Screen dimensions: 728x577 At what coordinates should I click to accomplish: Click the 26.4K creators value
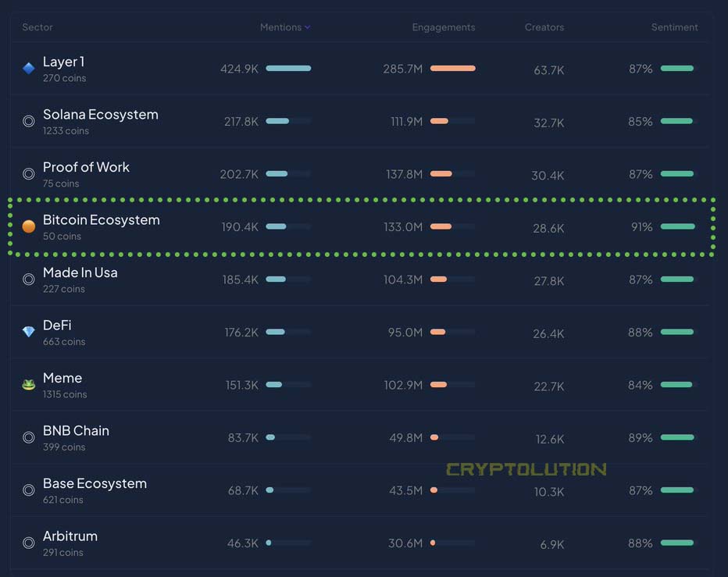point(548,333)
